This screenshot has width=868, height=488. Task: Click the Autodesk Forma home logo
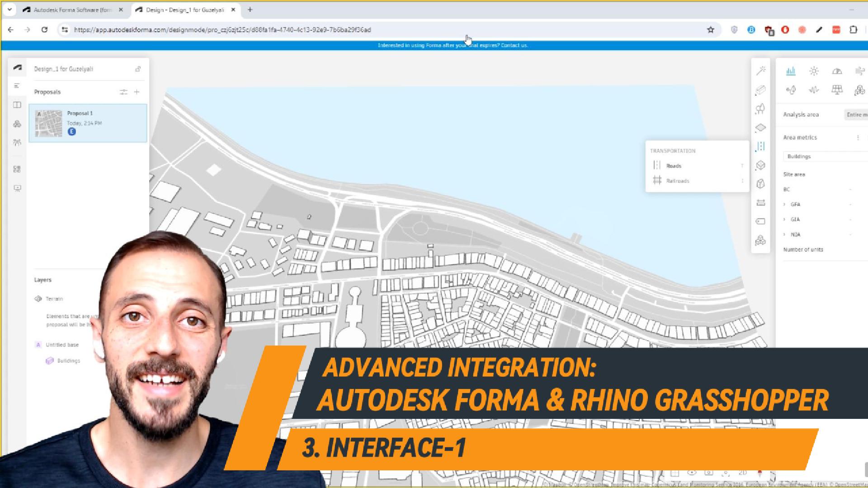click(17, 68)
